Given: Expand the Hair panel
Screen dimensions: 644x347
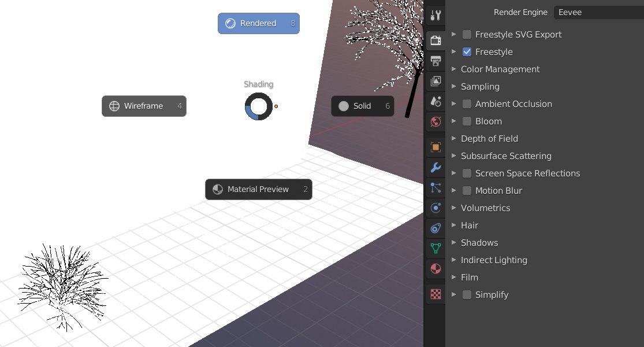Looking at the screenshot, I should [454, 225].
